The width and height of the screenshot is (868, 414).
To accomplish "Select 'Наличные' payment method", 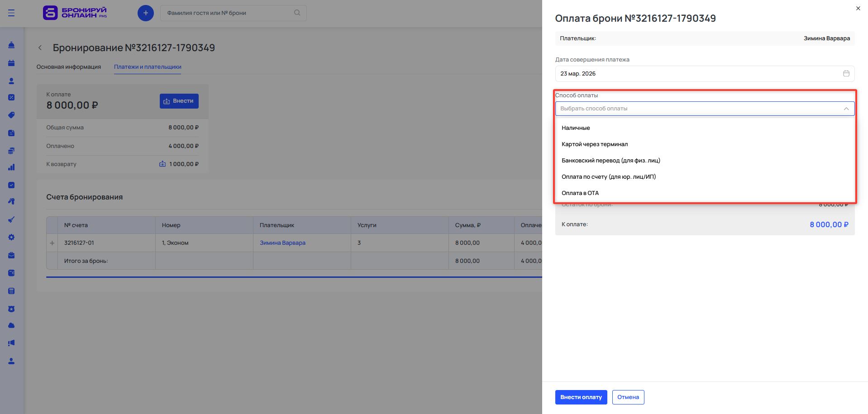I will click(576, 128).
